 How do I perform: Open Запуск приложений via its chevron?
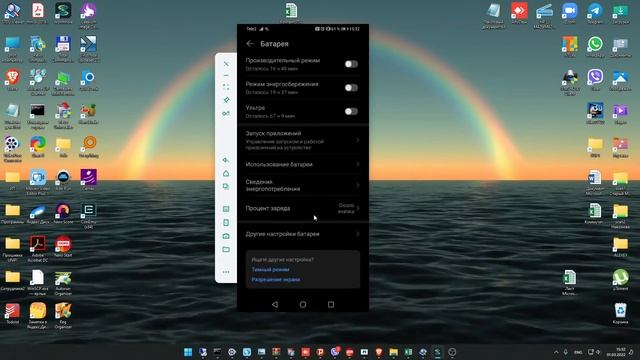coord(358,140)
